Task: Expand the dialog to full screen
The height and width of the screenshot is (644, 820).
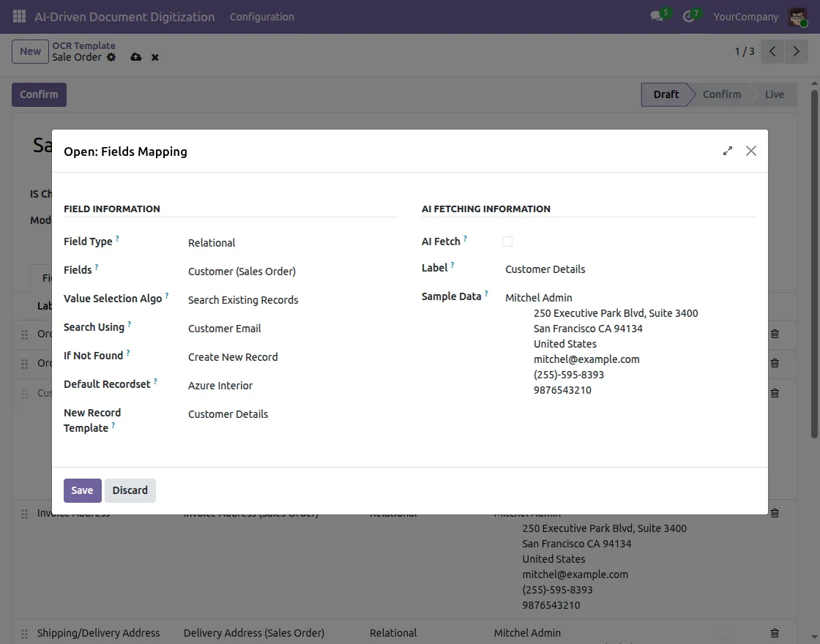Action: pyautogui.click(x=728, y=151)
